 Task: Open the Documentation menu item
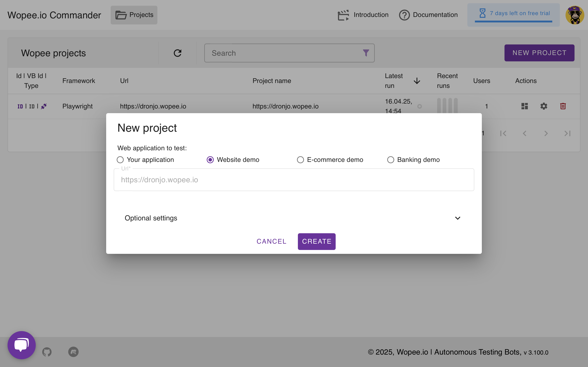(x=428, y=15)
